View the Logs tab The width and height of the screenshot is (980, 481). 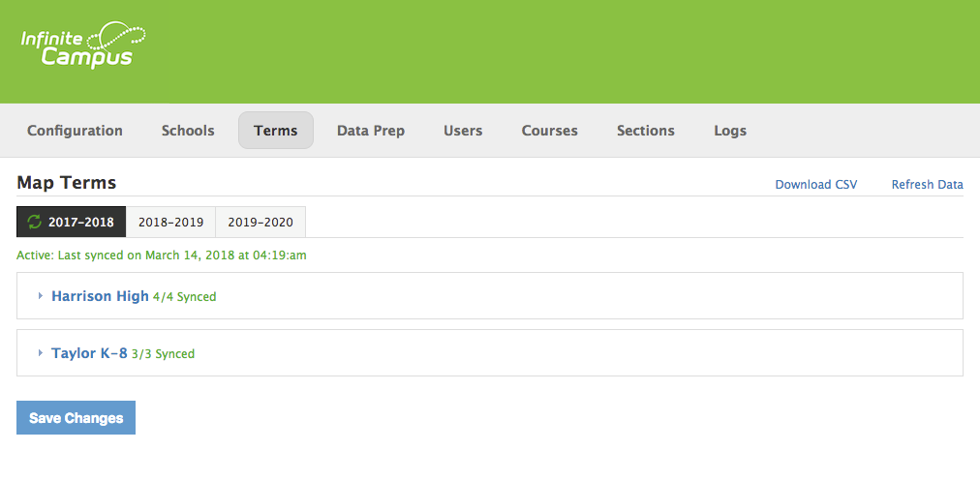[730, 131]
